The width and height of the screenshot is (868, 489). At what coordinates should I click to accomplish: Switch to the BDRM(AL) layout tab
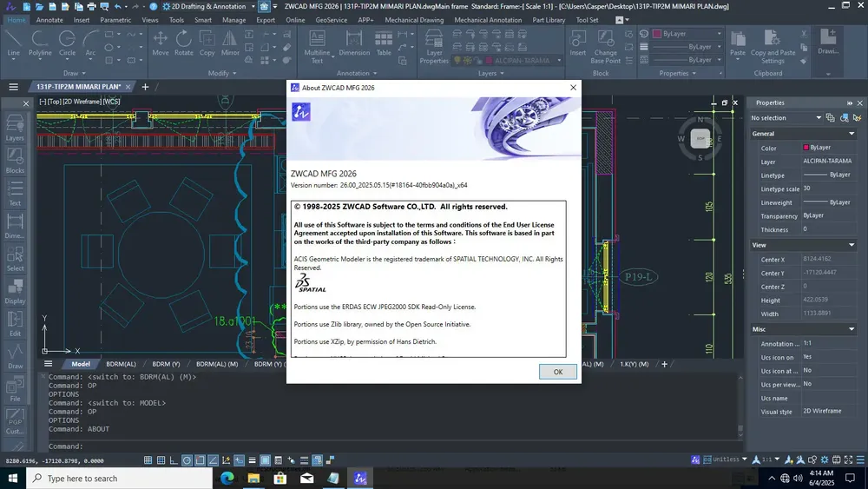[121, 364]
